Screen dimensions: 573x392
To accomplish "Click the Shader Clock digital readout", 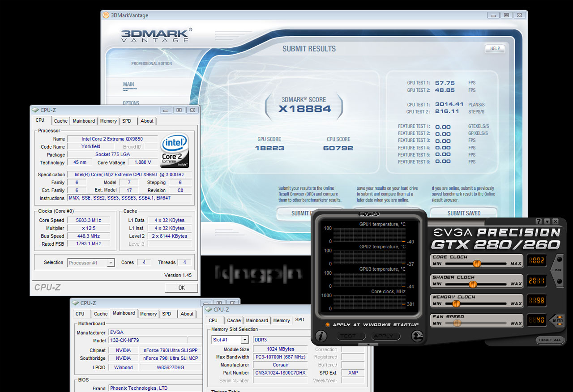I will 536,281.
